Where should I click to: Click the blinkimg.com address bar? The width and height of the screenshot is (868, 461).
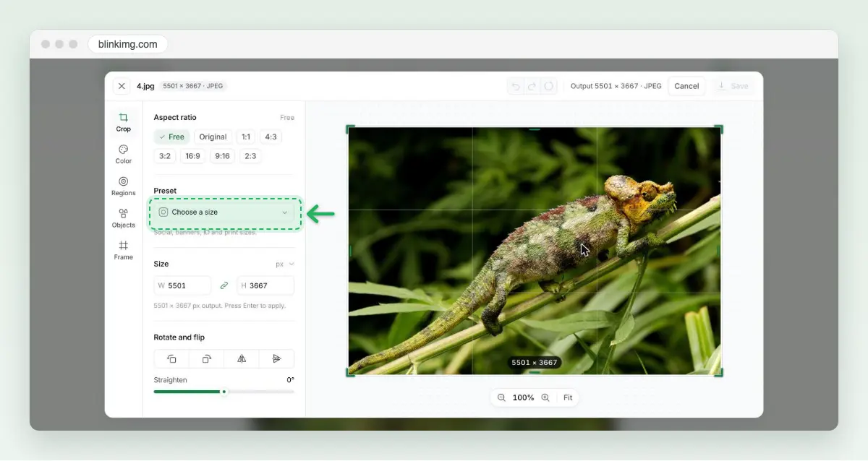128,44
